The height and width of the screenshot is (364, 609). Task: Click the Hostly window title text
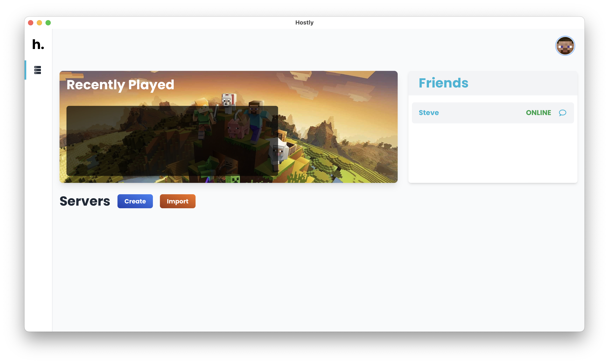point(304,23)
